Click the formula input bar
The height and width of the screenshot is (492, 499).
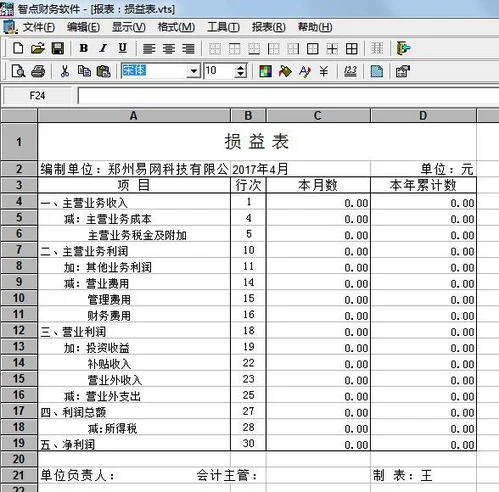tap(288, 96)
